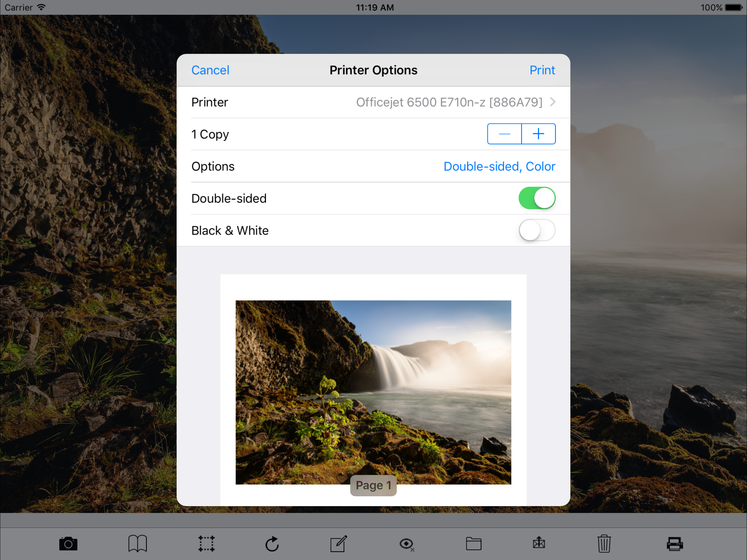Decrease copies with the minus button
The height and width of the screenshot is (560, 747).
pyautogui.click(x=504, y=134)
